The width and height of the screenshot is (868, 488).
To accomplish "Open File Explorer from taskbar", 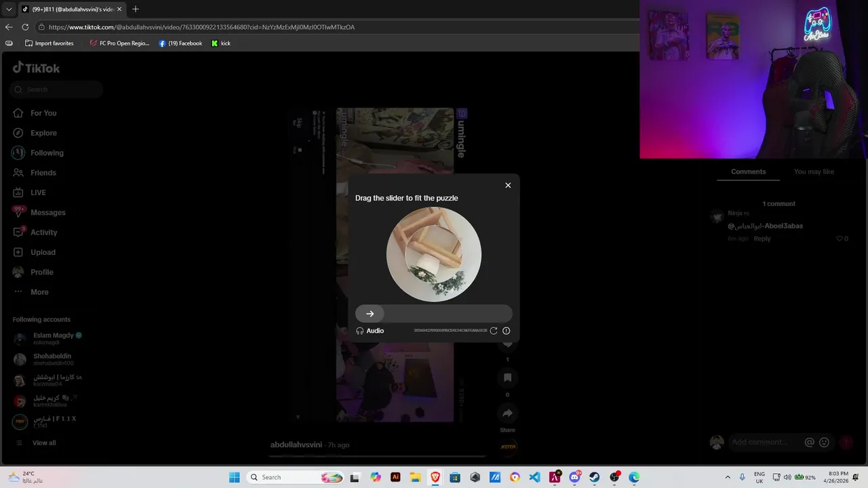I will point(415,477).
